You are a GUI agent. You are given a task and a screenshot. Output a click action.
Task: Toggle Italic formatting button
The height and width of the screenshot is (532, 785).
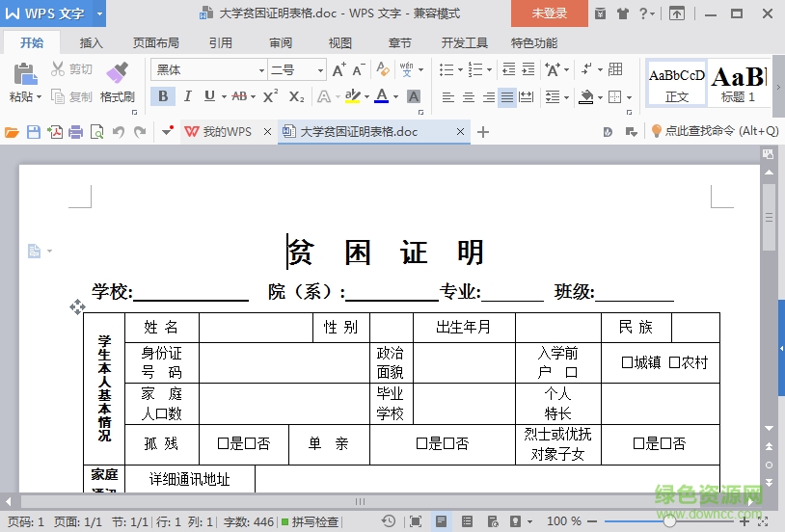click(x=186, y=96)
